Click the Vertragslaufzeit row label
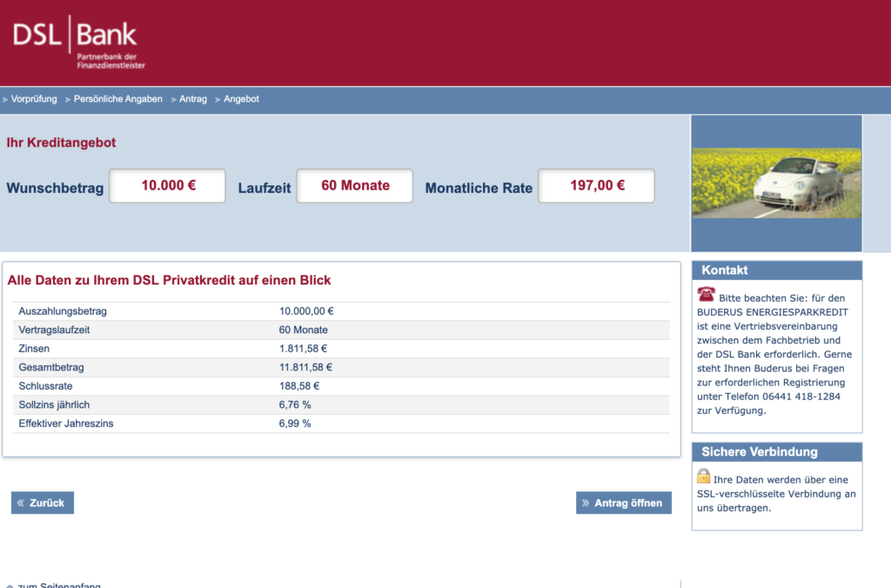The image size is (891, 588). (54, 330)
